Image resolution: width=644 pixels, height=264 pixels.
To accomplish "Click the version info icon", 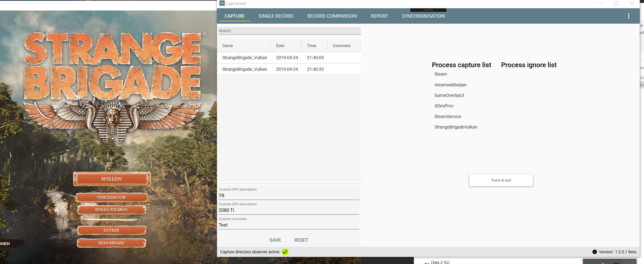I will tap(595, 252).
